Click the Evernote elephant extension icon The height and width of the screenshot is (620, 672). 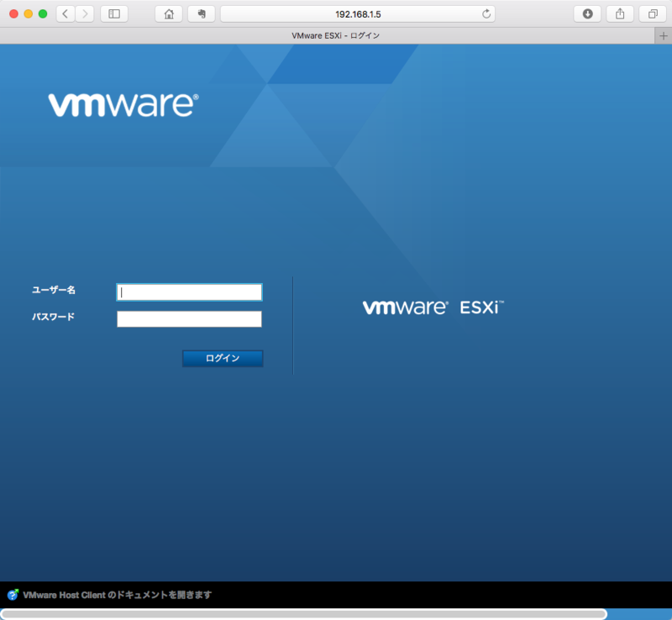(202, 14)
